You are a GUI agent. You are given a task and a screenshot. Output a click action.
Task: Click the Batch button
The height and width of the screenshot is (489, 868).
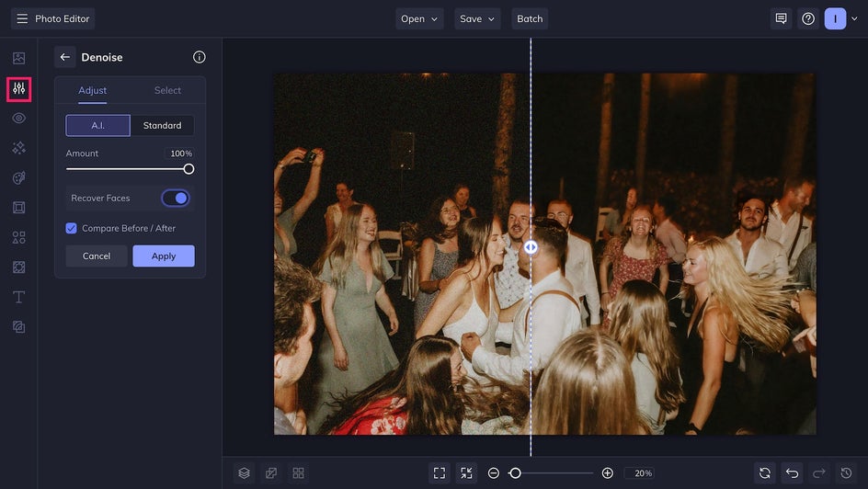tap(530, 18)
